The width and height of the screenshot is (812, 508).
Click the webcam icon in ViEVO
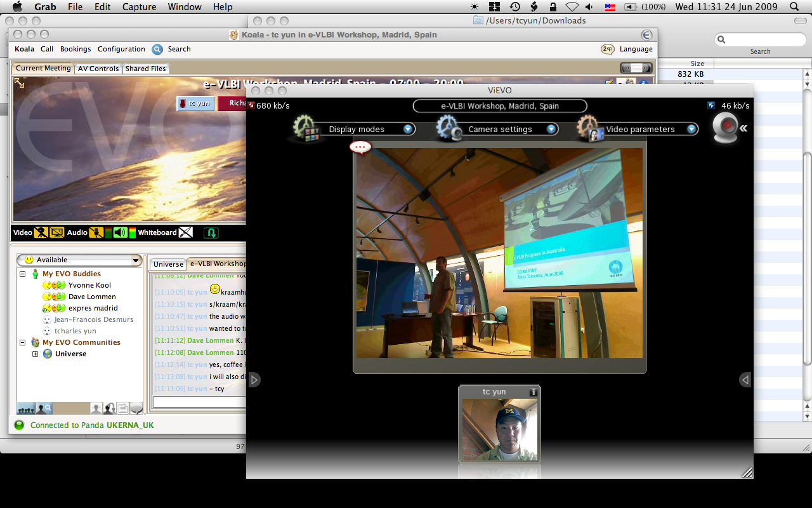click(x=725, y=128)
